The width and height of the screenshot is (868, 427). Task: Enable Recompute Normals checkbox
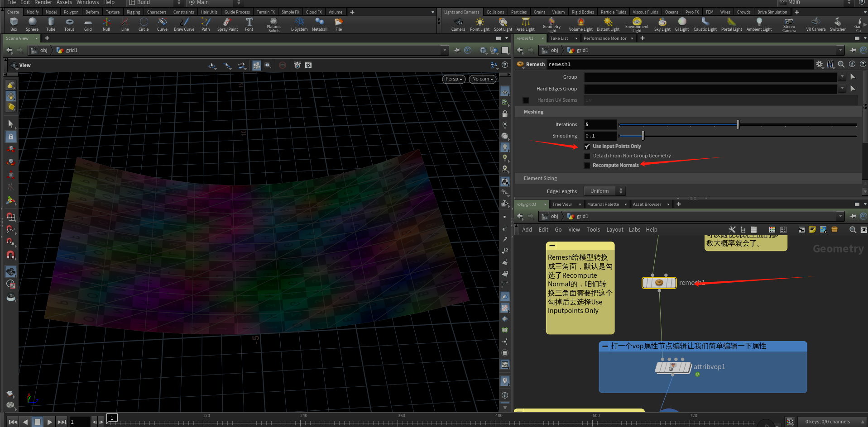click(x=587, y=166)
